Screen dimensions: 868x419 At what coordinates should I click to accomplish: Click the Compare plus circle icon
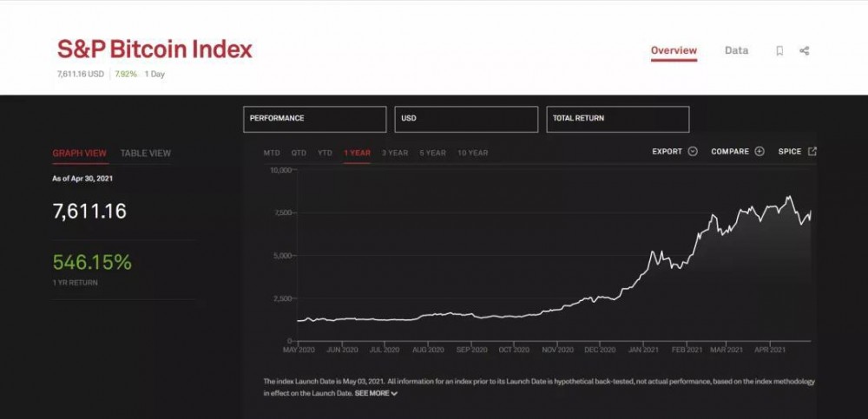click(759, 152)
